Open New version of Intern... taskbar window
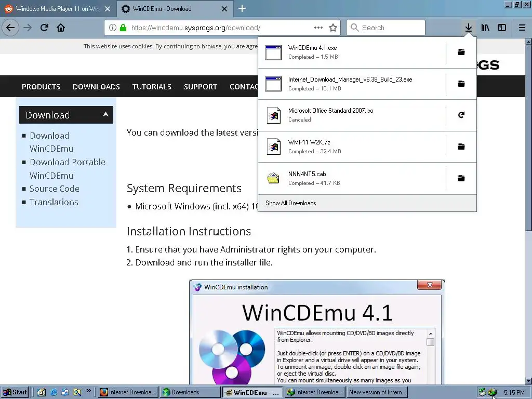This screenshot has width=532, height=399. [377, 392]
